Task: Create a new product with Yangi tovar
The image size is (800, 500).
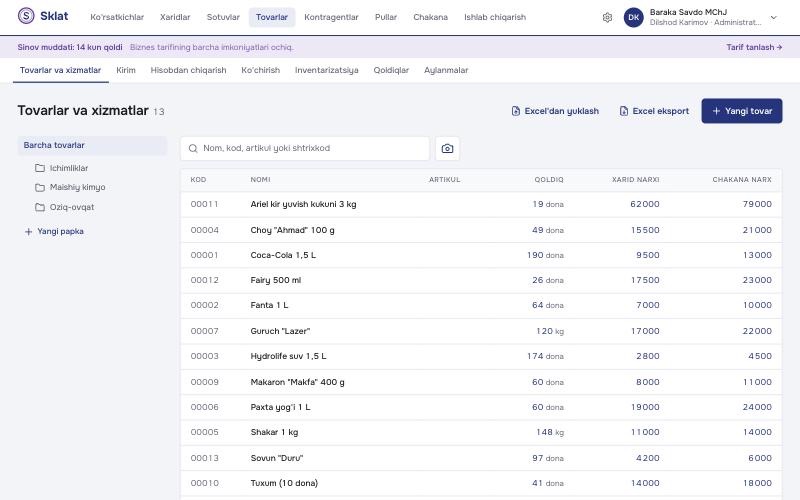Action: 742,111
